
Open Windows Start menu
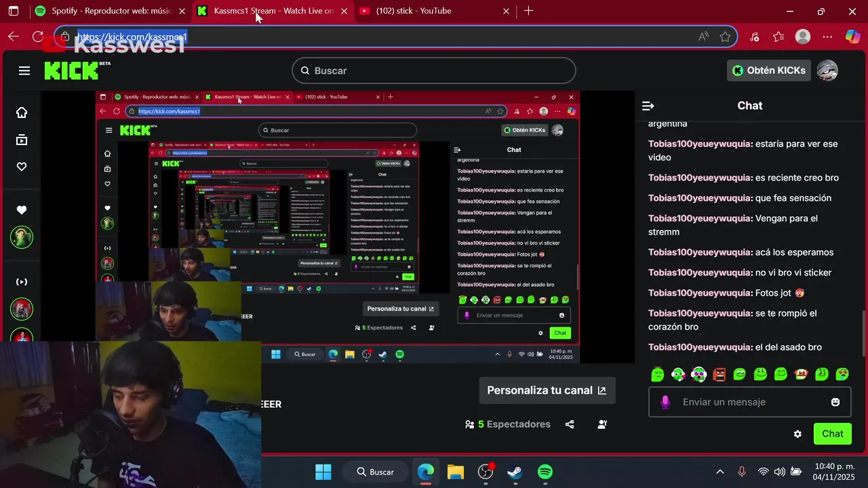(323, 472)
